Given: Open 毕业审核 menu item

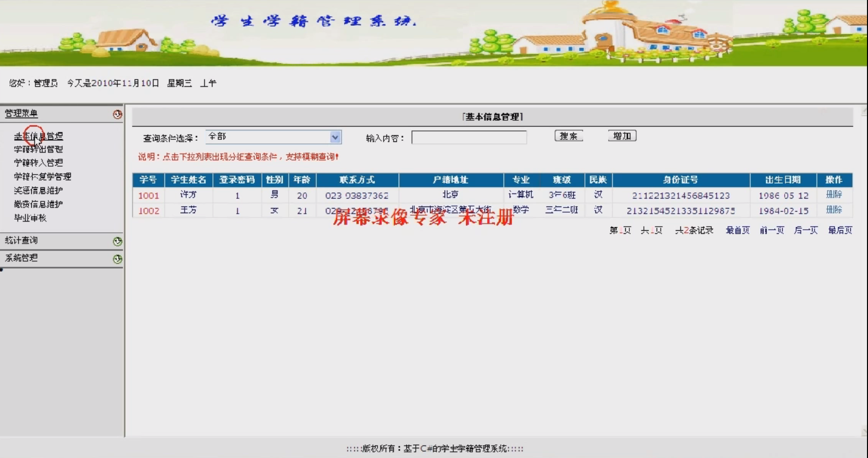Looking at the screenshot, I should [x=30, y=218].
